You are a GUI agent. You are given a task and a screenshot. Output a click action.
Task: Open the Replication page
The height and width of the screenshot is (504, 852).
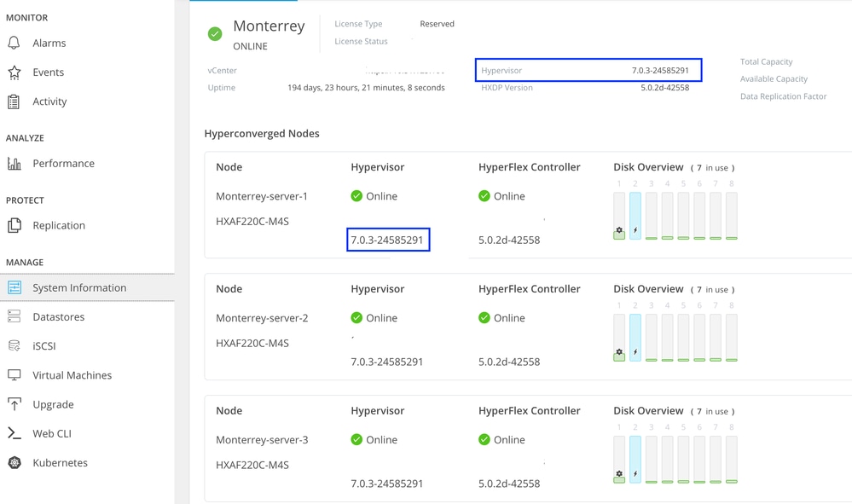tap(59, 225)
